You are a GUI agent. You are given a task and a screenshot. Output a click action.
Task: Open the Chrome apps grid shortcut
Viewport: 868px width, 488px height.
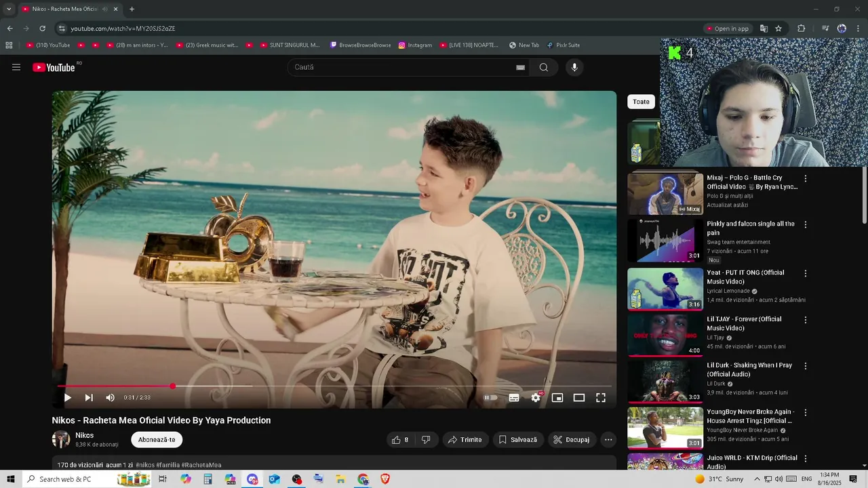coord(9,45)
